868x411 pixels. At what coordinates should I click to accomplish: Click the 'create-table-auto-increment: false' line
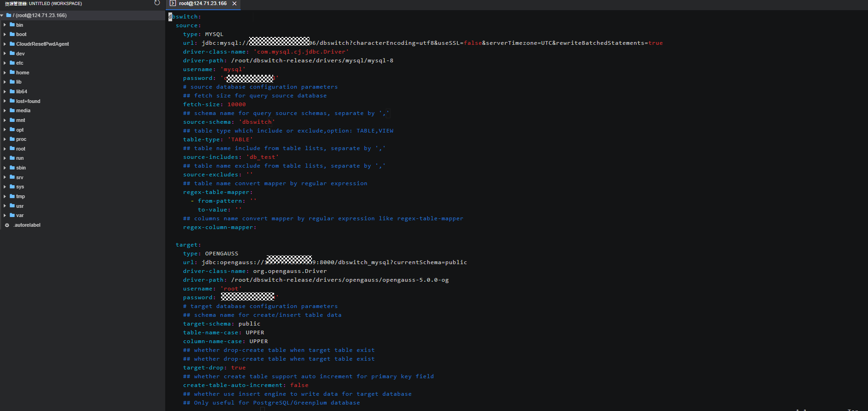tap(245, 385)
